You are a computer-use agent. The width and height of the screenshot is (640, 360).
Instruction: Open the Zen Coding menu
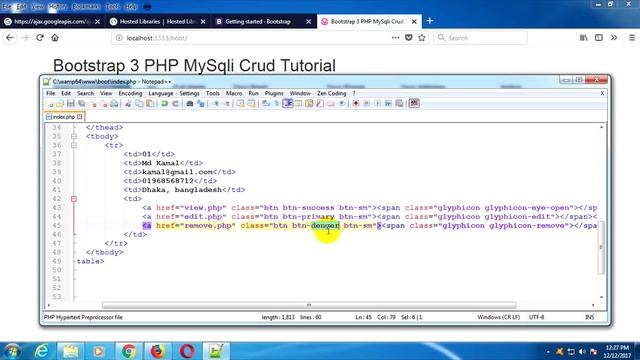[331, 93]
